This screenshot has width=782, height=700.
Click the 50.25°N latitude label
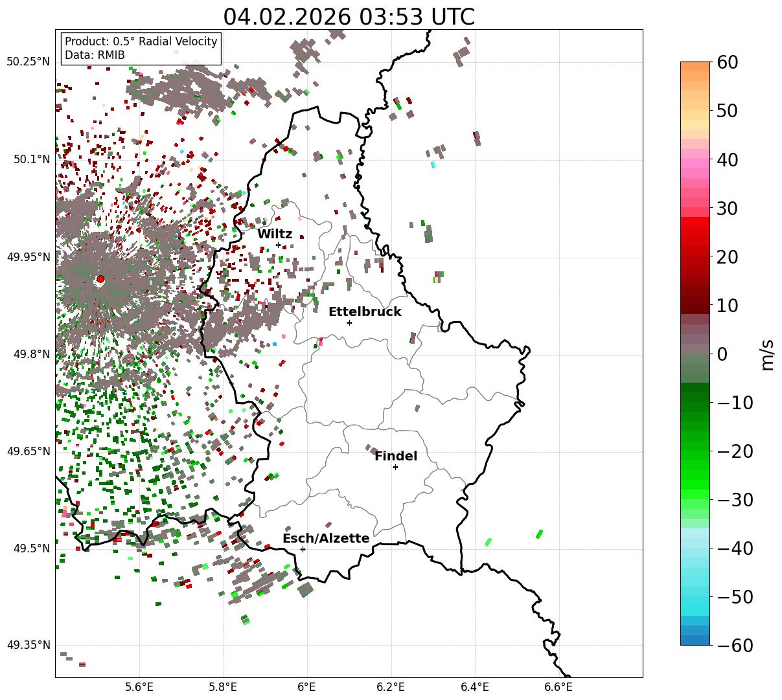[29, 62]
